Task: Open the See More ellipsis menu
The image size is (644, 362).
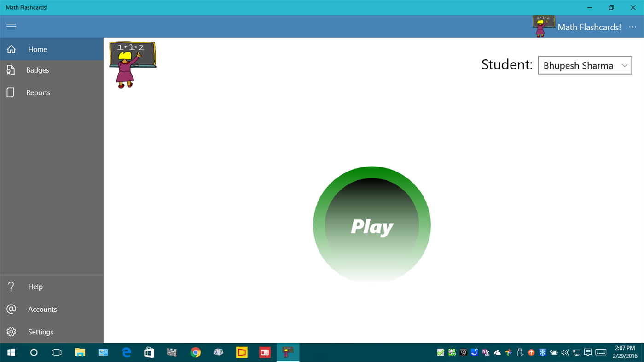Action: (x=632, y=27)
